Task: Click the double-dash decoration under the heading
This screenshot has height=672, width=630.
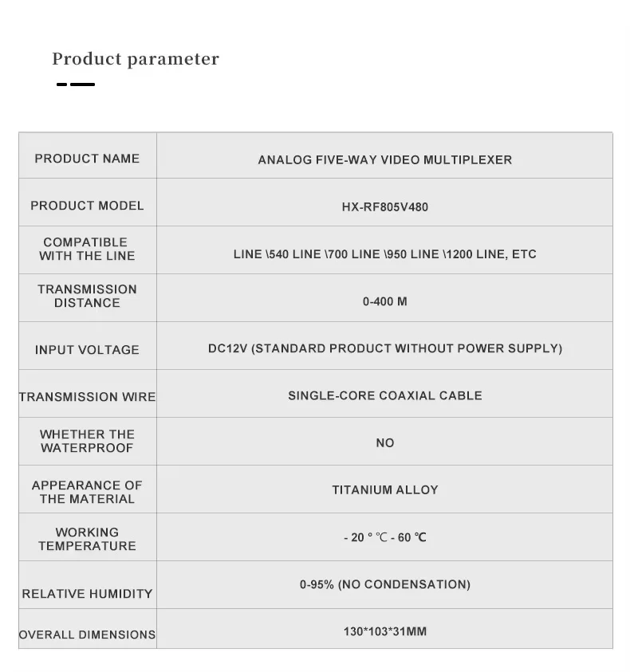Action: 76,84
